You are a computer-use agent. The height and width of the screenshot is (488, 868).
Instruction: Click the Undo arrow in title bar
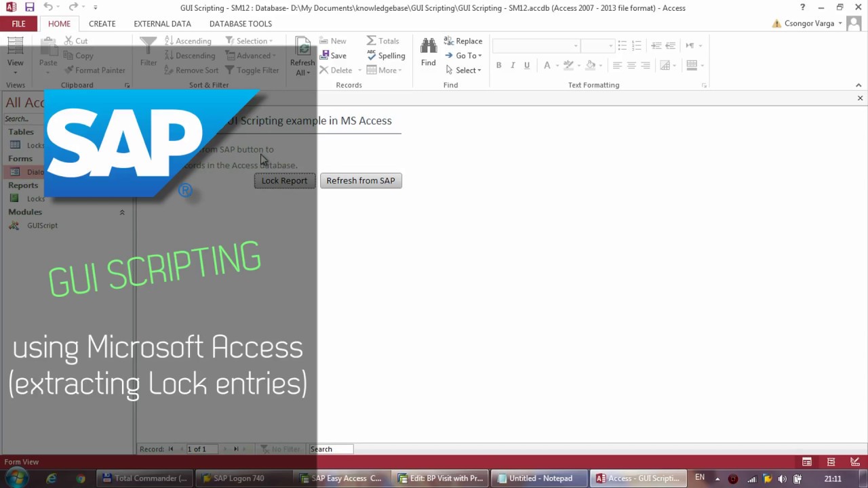(48, 7)
